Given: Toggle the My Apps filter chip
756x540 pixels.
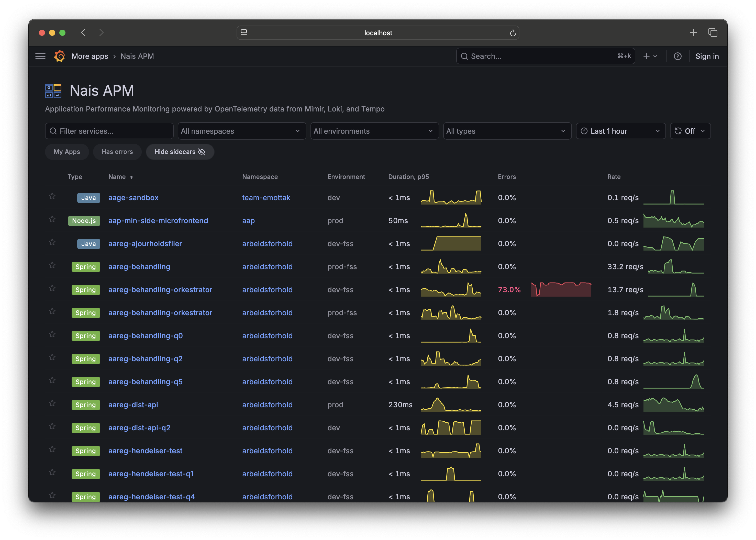Looking at the screenshot, I should pyautogui.click(x=67, y=152).
